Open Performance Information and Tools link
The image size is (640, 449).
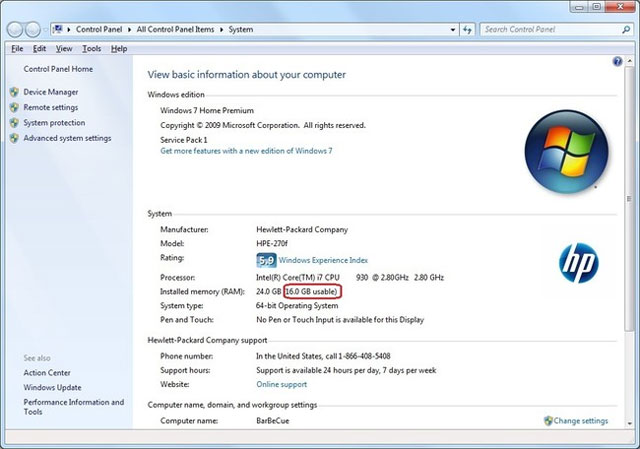(73, 407)
